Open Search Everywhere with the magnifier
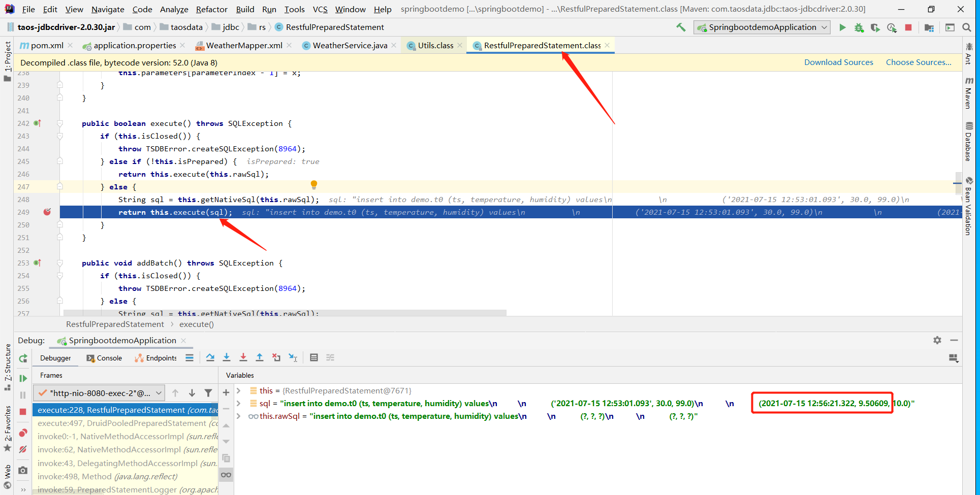Screen dimensions: 980x495 [967, 27]
